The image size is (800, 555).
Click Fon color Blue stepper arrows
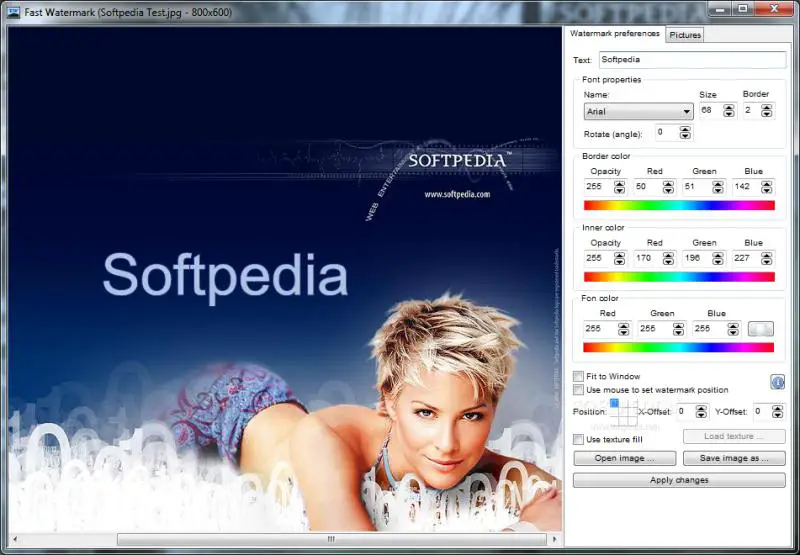[x=733, y=330]
